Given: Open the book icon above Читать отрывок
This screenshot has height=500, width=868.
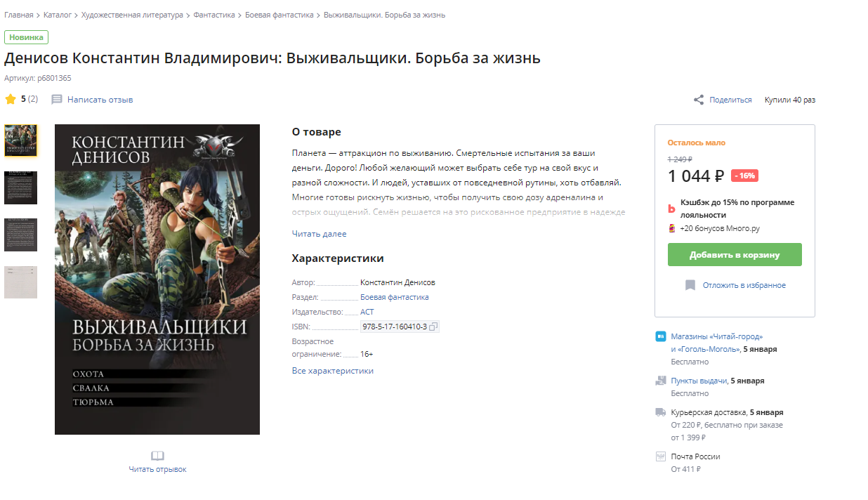Looking at the screenshot, I should 157,456.
